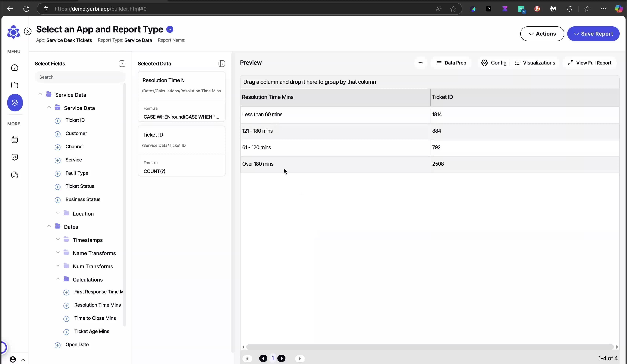Click the plus icon beside Ticket Status
The height and width of the screenshot is (364, 627).
[58, 187]
